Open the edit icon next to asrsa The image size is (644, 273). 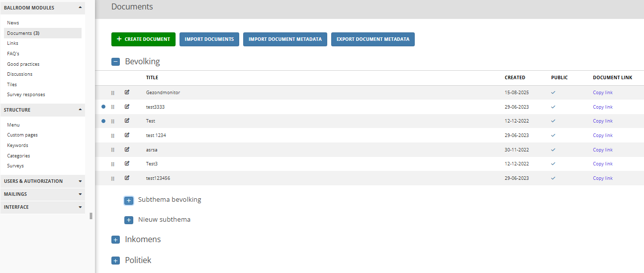pyautogui.click(x=127, y=149)
